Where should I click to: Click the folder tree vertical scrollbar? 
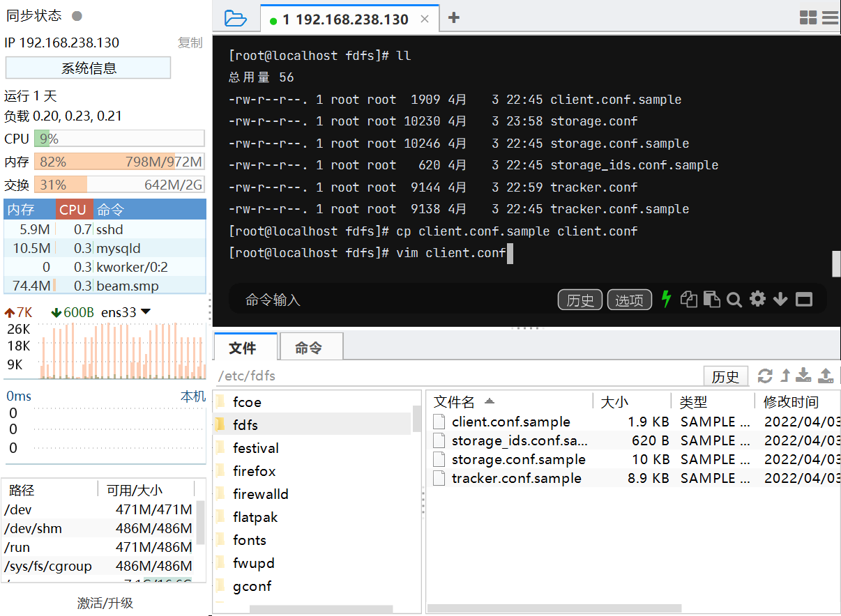417,418
